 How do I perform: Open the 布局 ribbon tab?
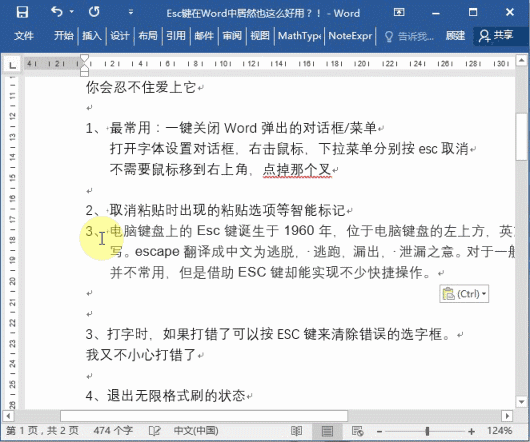(148, 35)
